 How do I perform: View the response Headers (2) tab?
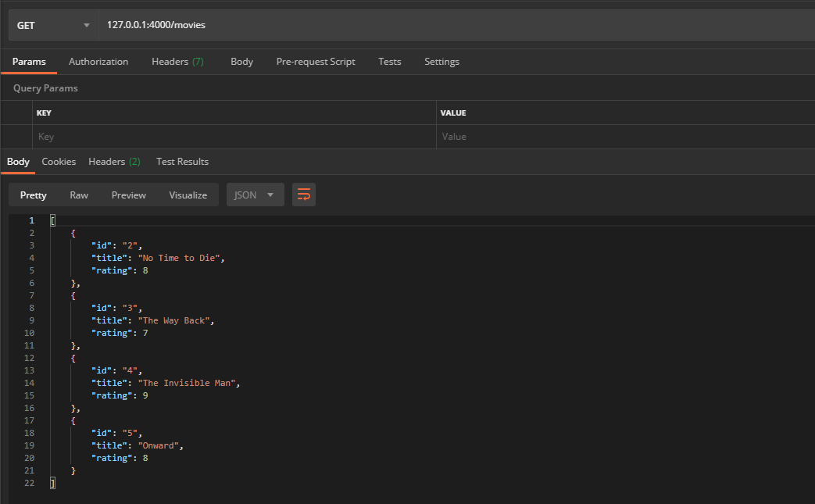pyautogui.click(x=114, y=162)
